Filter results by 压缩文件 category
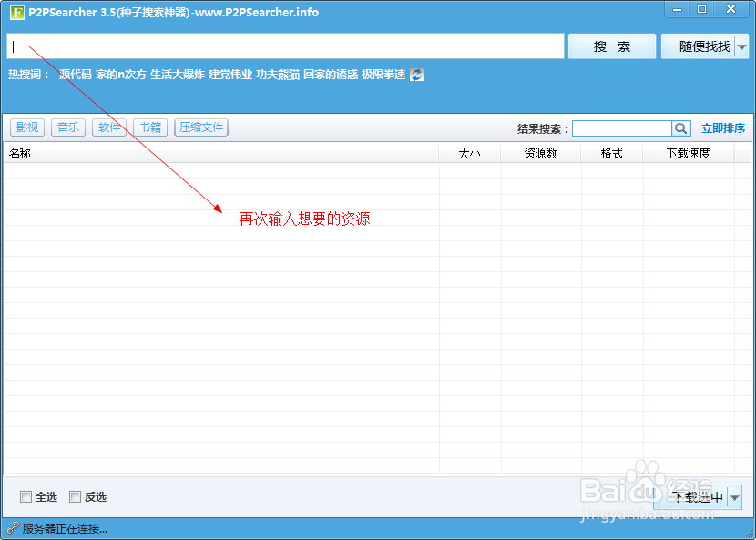The height and width of the screenshot is (540, 756). click(201, 127)
